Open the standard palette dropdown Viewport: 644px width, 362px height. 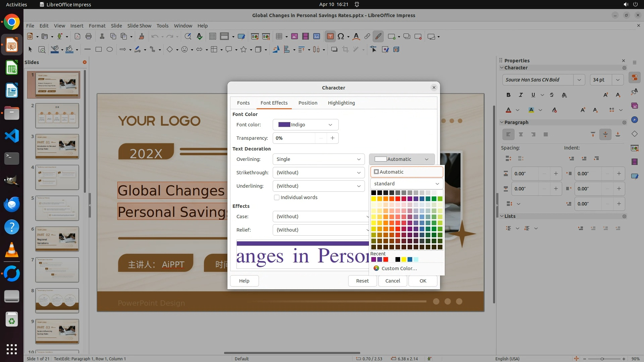[407, 184]
